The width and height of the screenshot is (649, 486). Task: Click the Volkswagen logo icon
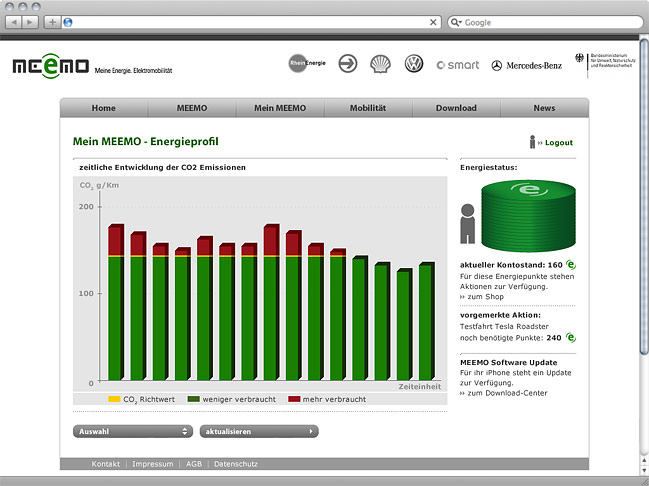[413, 64]
